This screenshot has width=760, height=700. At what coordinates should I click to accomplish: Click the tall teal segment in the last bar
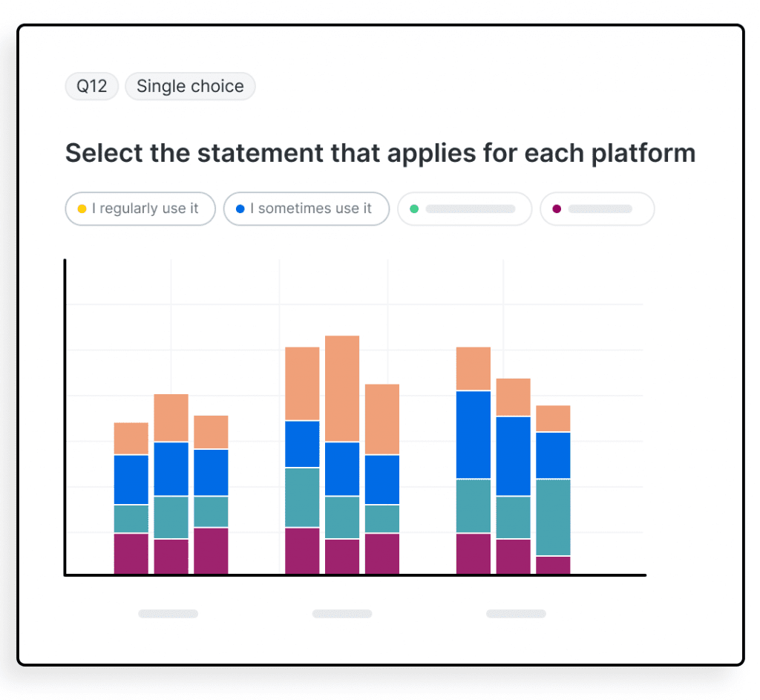[x=553, y=517]
